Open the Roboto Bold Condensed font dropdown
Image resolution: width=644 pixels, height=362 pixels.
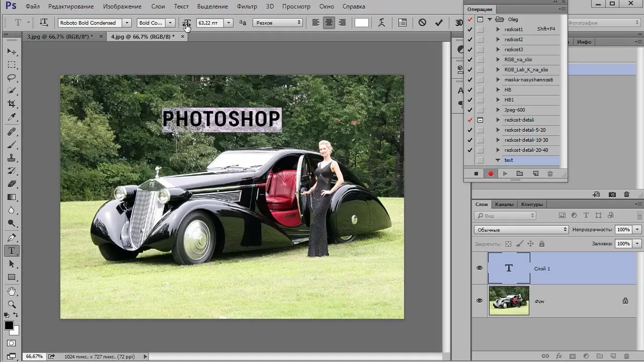pyautogui.click(x=127, y=23)
